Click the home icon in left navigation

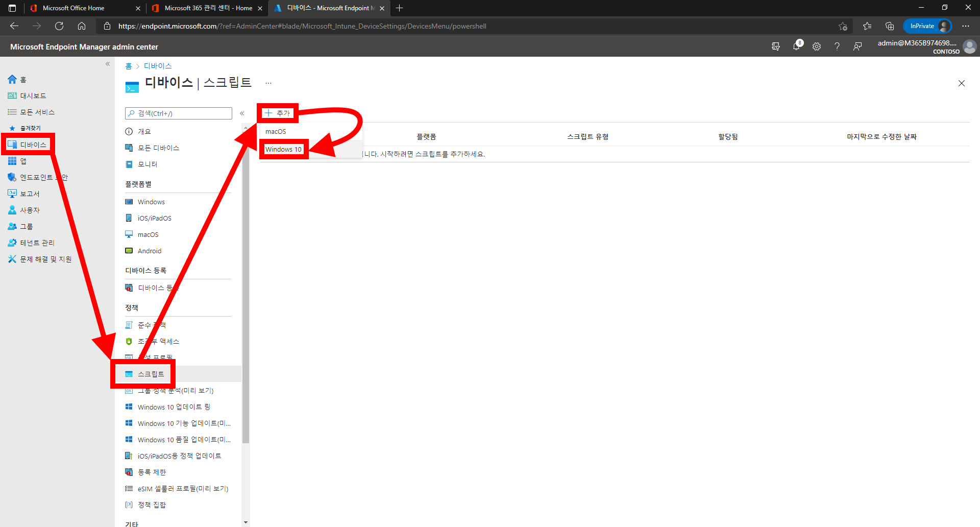coord(12,79)
